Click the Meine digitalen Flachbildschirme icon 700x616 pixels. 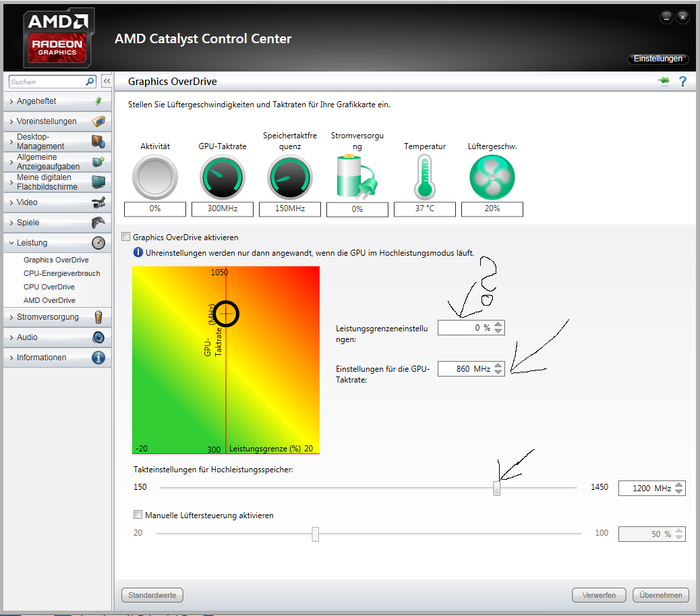point(98,181)
